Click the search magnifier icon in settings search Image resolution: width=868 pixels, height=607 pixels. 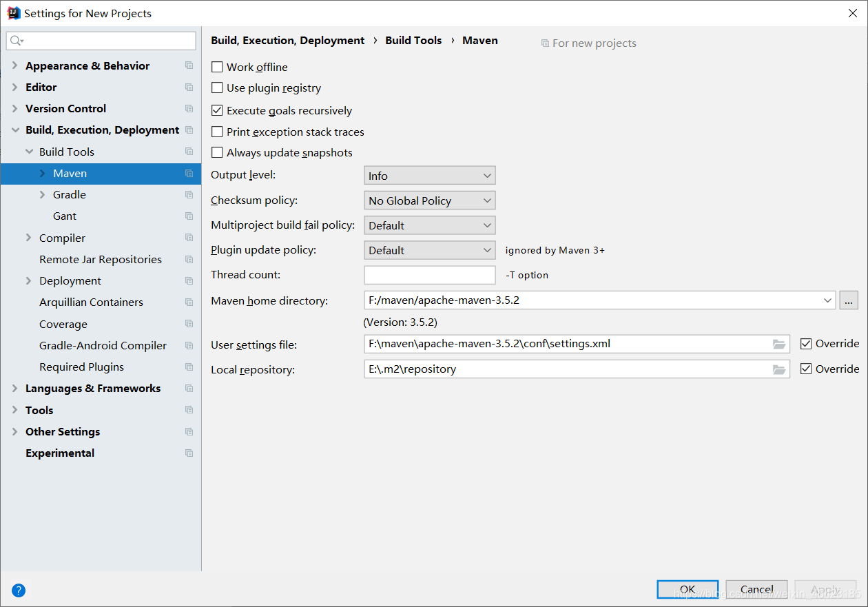17,41
